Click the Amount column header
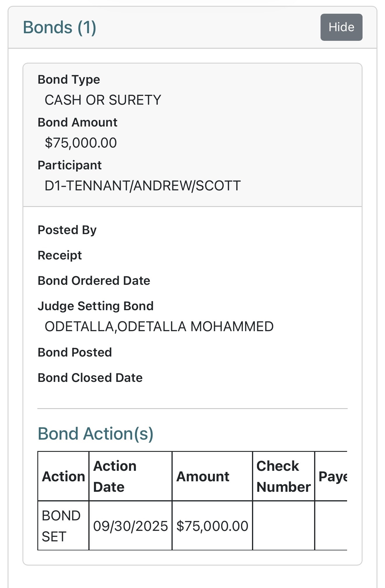This screenshot has width=385, height=588. 203,477
